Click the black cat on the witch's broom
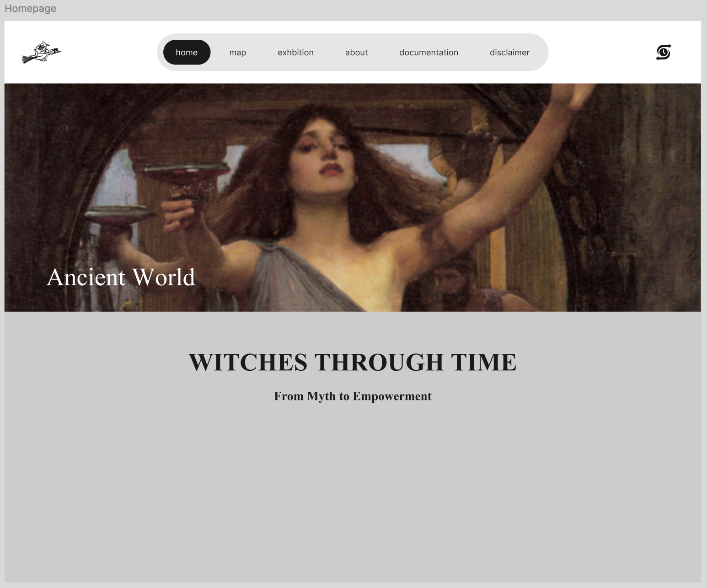 [x=56, y=50]
